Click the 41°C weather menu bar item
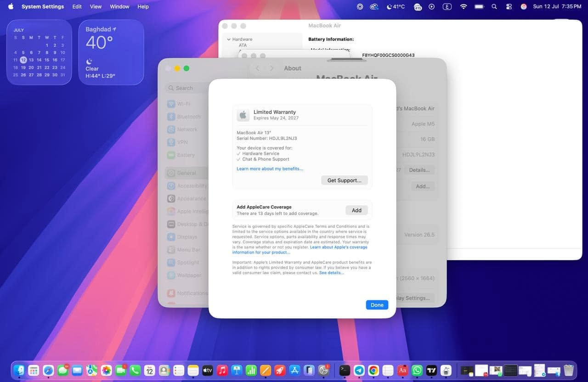The image size is (588, 382). [396, 6]
